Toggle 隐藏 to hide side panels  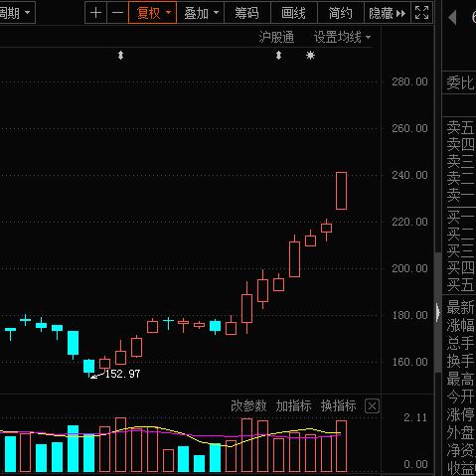(388, 13)
